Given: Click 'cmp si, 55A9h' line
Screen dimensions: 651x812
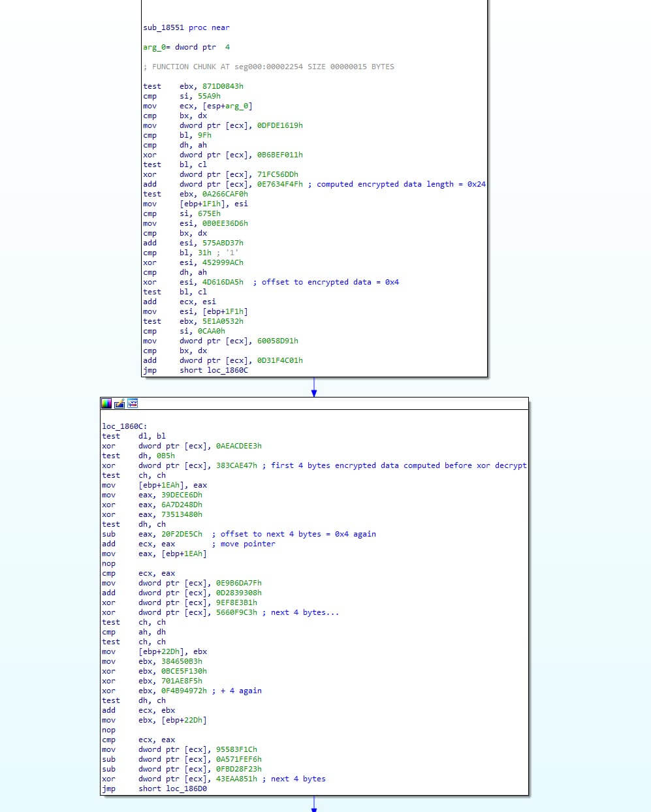Looking at the screenshot, I should [182, 96].
